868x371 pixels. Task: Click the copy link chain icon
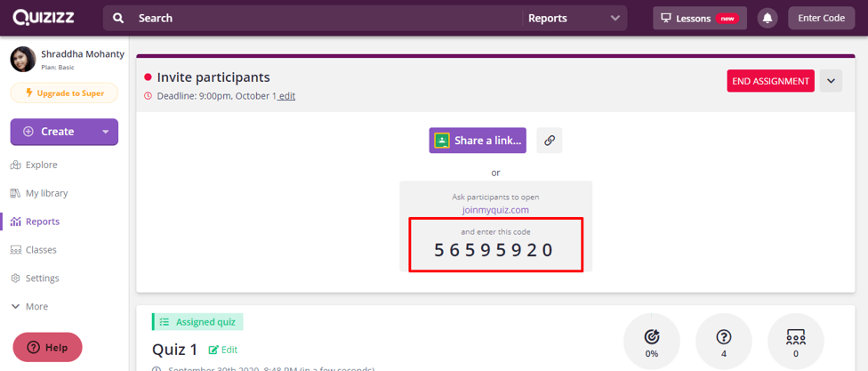click(x=550, y=141)
